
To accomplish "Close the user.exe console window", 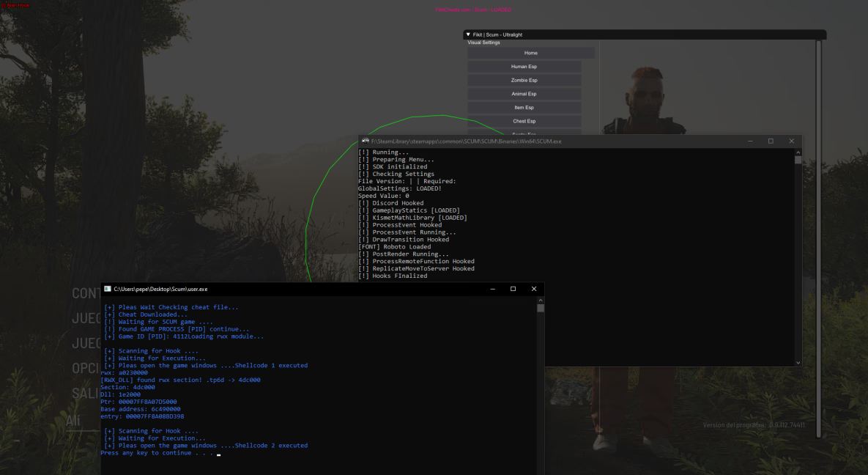I will pos(533,290).
